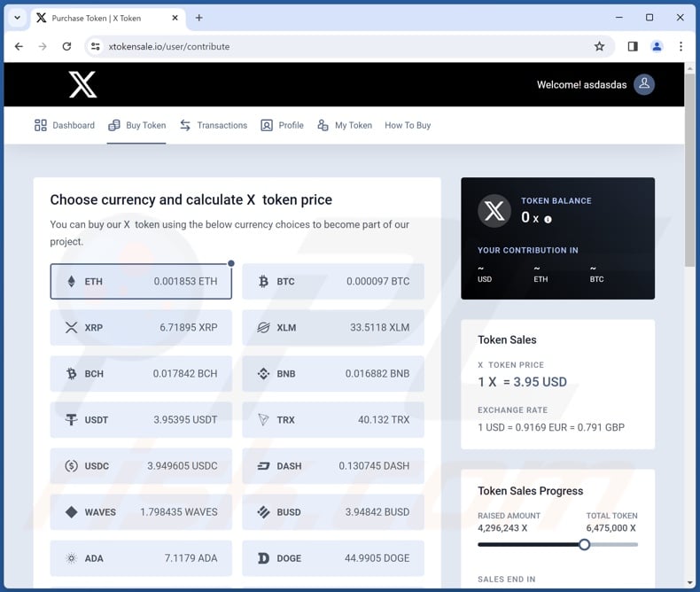
Task: Select USDC as payment currency
Action: tap(141, 465)
